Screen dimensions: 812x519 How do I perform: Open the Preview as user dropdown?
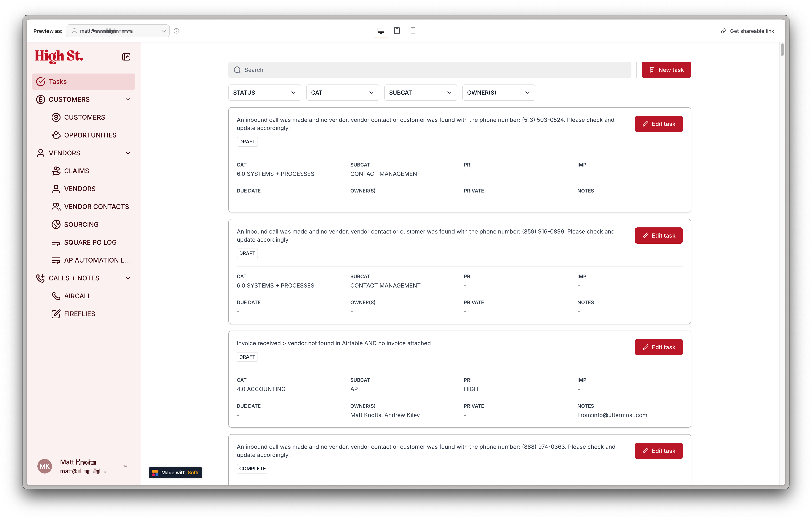point(118,31)
